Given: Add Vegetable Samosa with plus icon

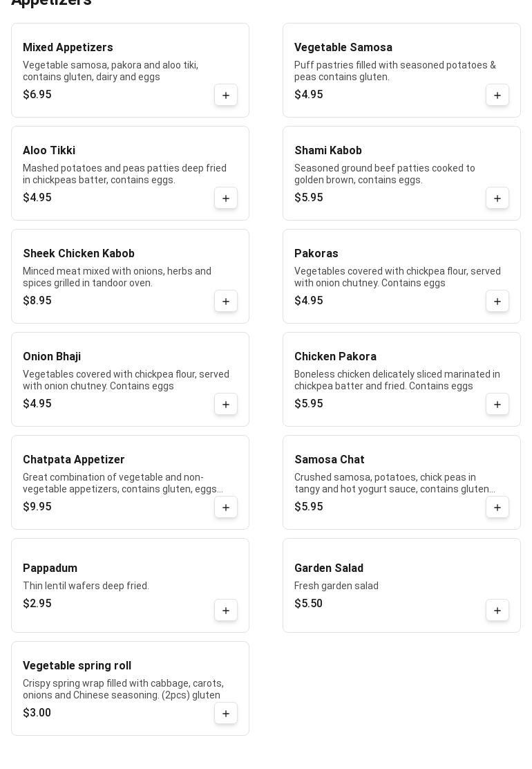Looking at the screenshot, I should coord(497,95).
